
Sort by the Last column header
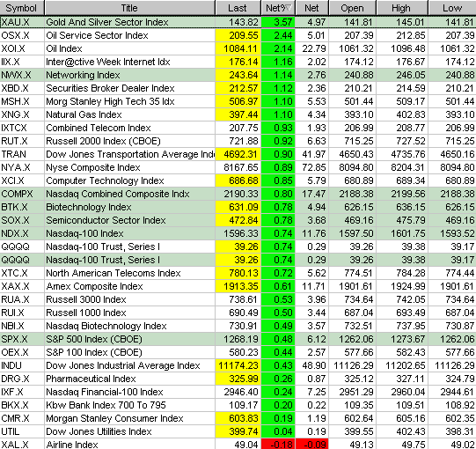tap(238, 8)
